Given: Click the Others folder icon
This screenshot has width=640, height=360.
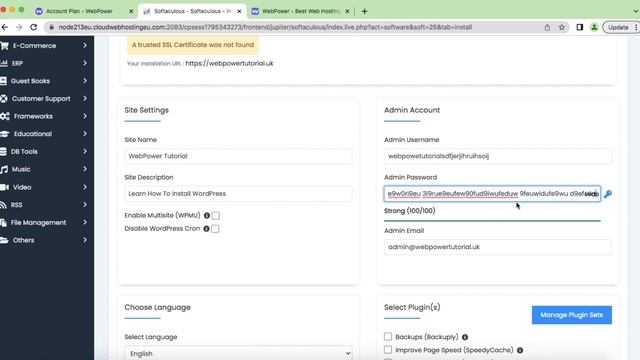Looking at the screenshot, I should coord(4,240).
